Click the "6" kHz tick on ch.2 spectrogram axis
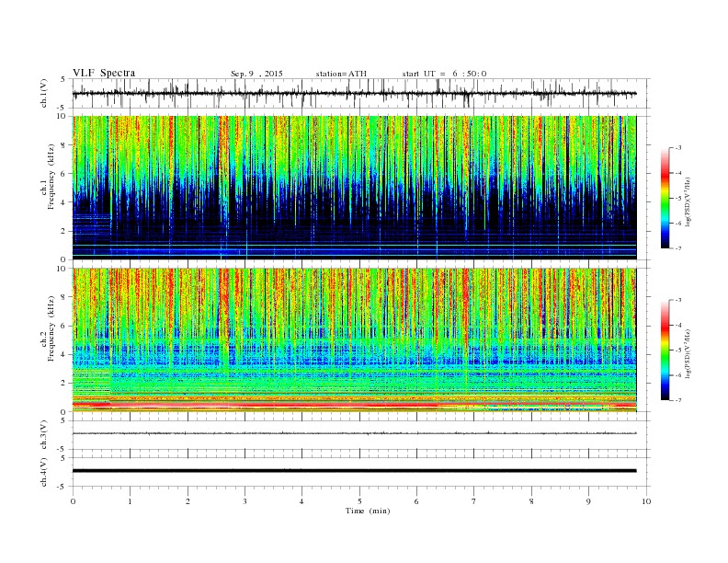Image resolution: width=728 pixels, height=563 pixels. coord(63,326)
